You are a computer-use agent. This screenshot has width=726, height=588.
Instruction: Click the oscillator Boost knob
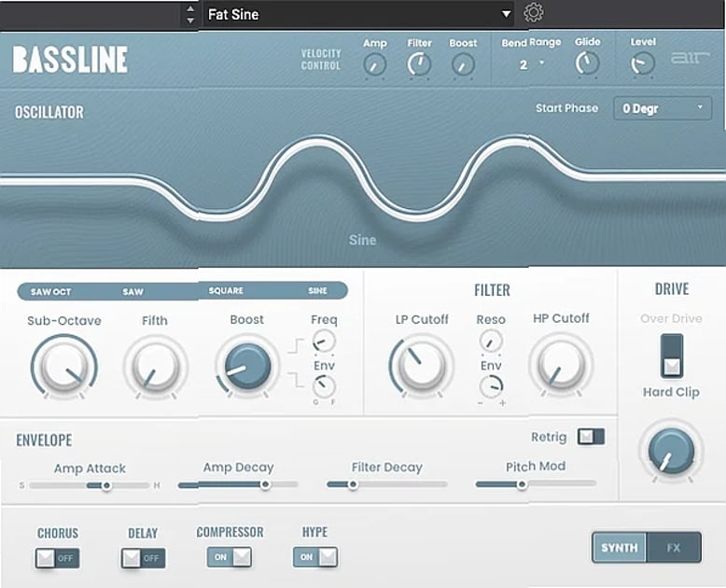click(x=247, y=366)
